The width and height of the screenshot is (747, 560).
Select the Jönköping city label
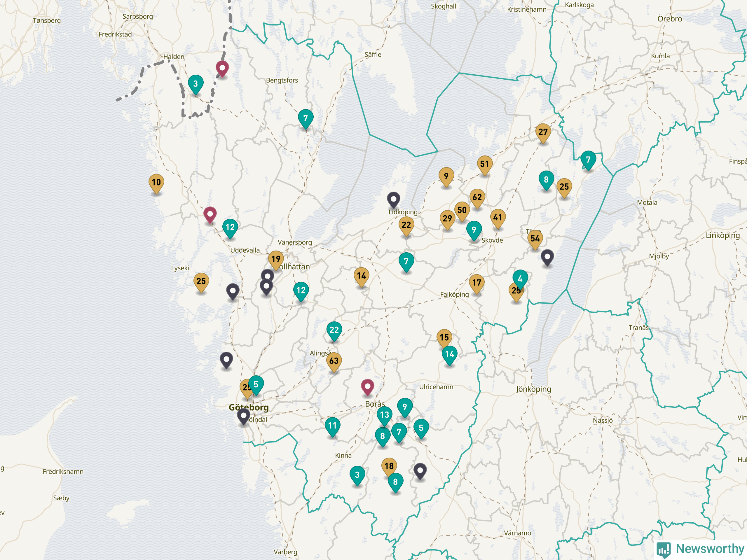[x=533, y=389]
